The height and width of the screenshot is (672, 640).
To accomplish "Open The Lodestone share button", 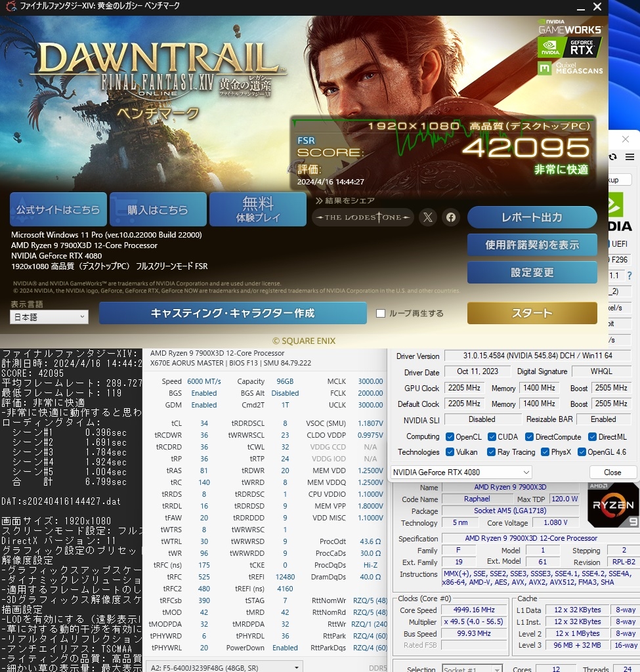I will pos(363,217).
